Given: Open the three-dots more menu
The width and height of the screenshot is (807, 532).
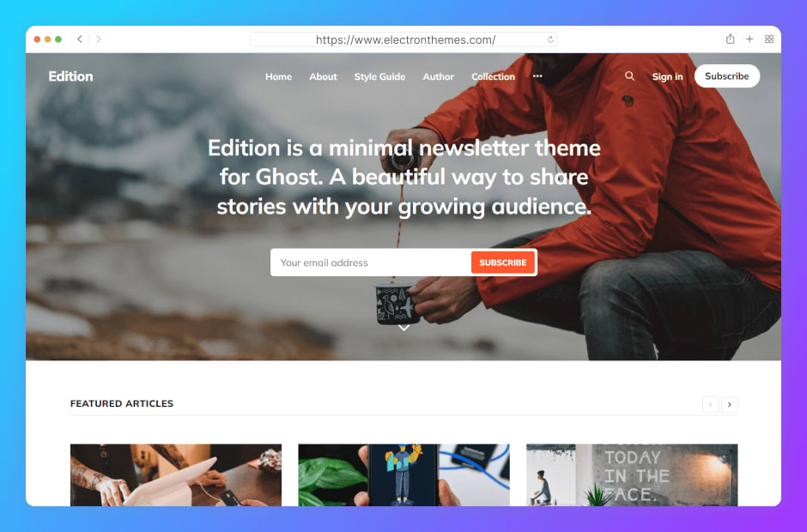Looking at the screenshot, I should click(537, 76).
